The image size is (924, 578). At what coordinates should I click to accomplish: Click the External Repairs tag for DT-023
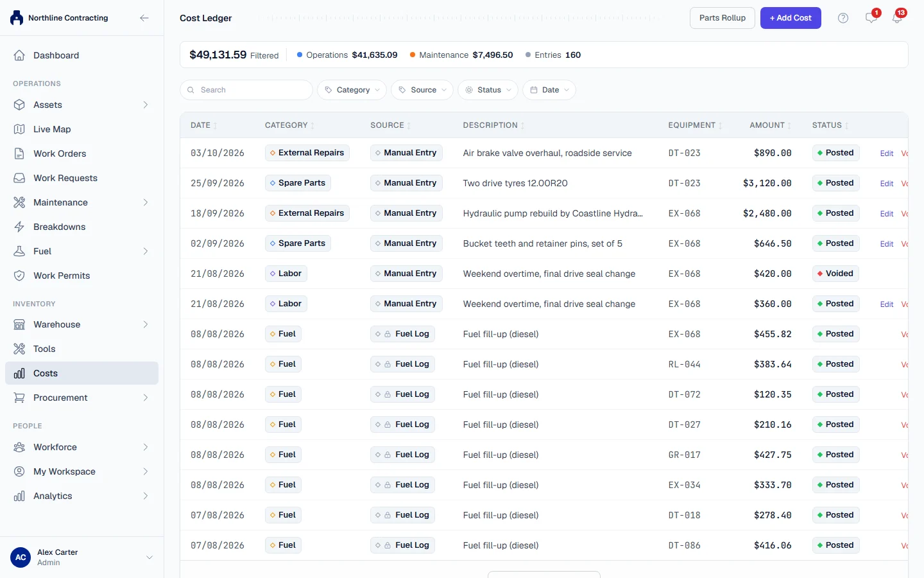click(307, 153)
